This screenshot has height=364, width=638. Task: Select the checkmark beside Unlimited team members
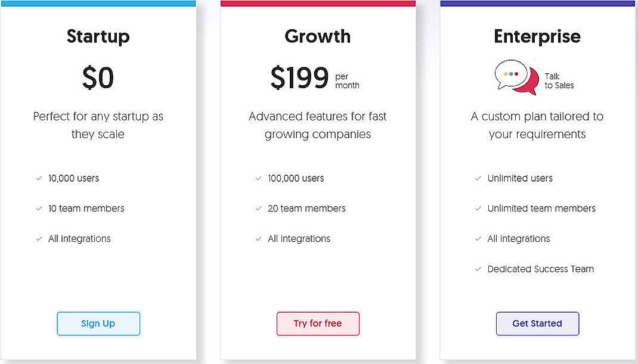pyautogui.click(x=477, y=209)
